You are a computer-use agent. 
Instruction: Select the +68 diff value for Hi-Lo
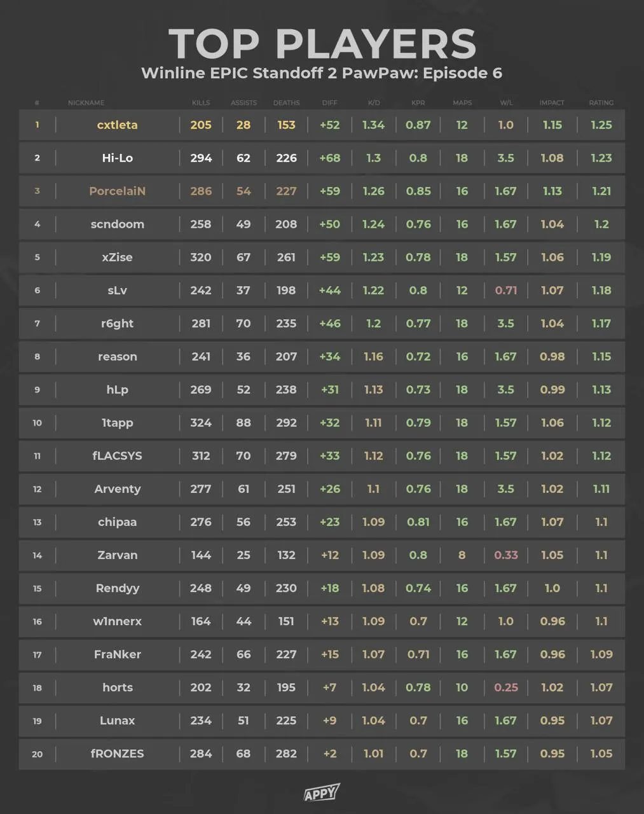click(x=329, y=158)
